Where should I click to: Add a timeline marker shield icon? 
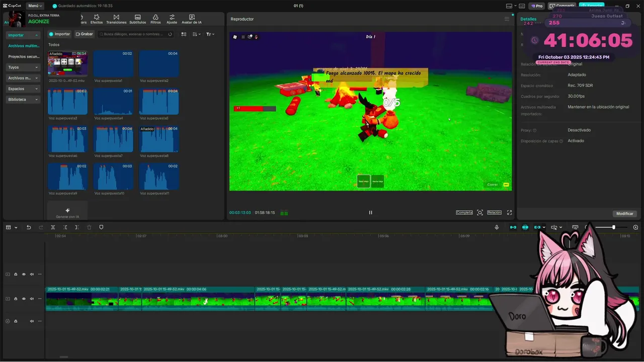click(101, 227)
